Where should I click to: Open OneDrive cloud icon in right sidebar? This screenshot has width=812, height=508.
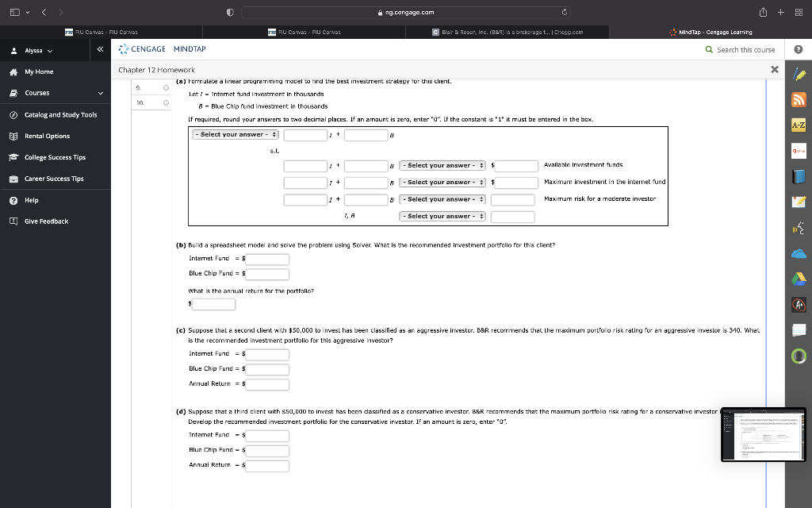pyautogui.click(x=799, y=253)
